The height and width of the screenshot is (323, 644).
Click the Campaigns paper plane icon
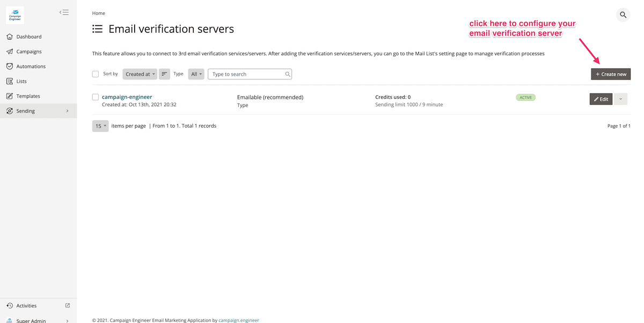click(10, 52)
